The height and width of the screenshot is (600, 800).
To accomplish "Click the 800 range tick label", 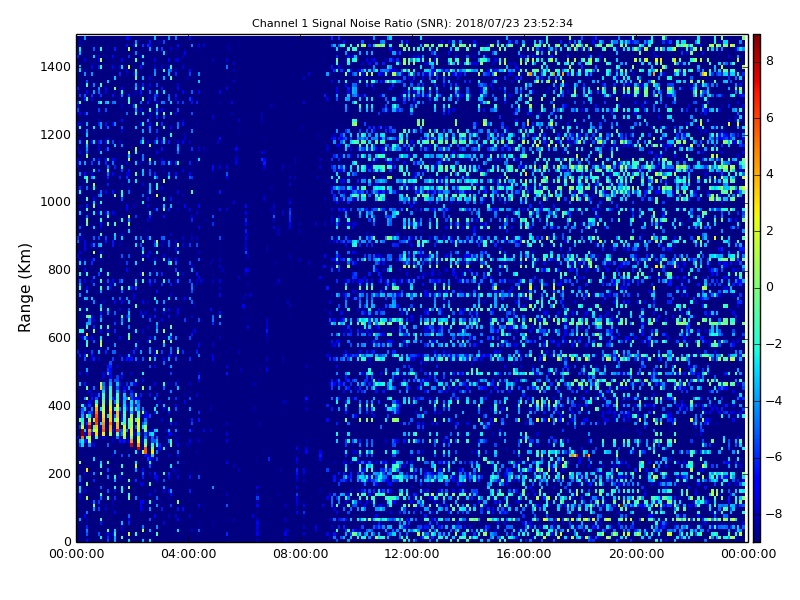I will [x=59, y=270].
